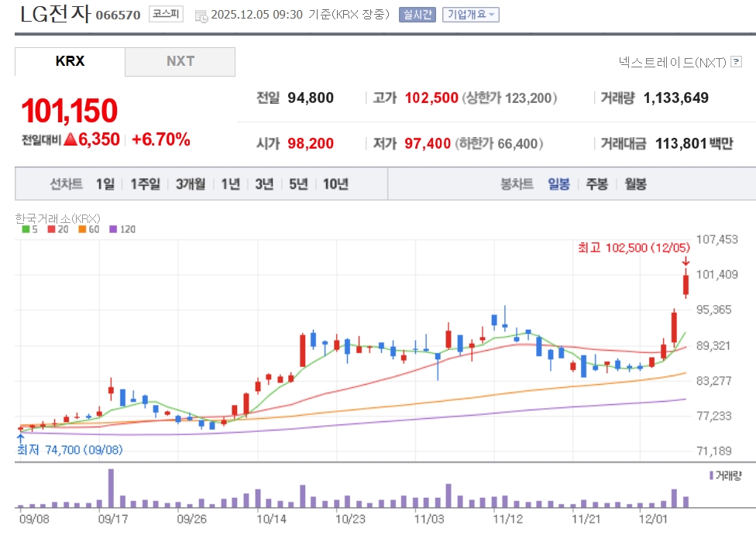The height and width of the screenshot is (542, 756).
Task: Click the 최고 102,500 (12/05) chart label
Action: click(x=634, y=248)
